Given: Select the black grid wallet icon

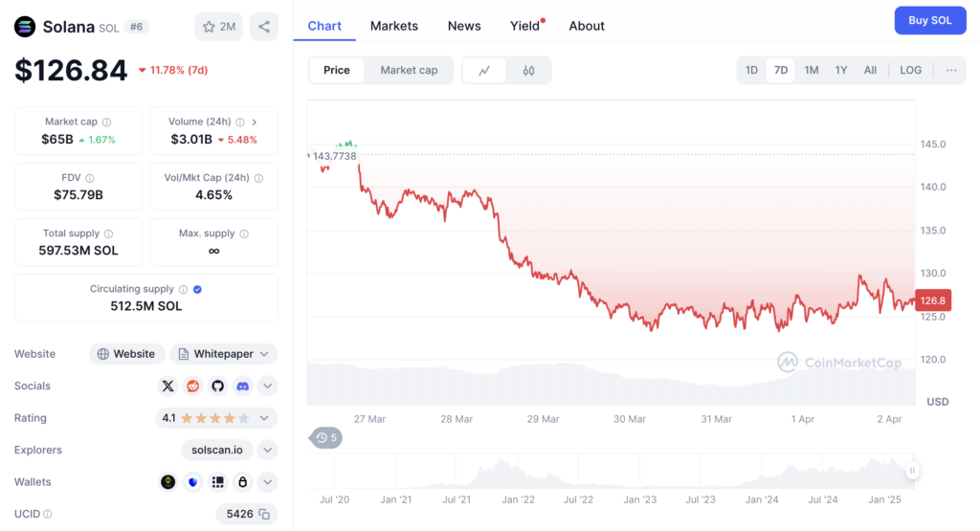Looking at the screenshot, I should (x=217, y=481).
